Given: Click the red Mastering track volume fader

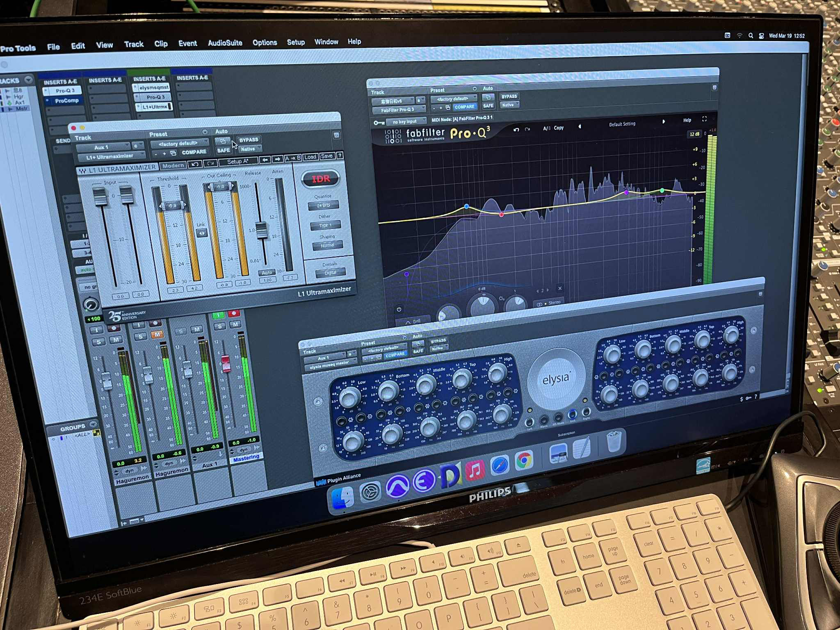Looking at the screenshot, I should 226,363.
